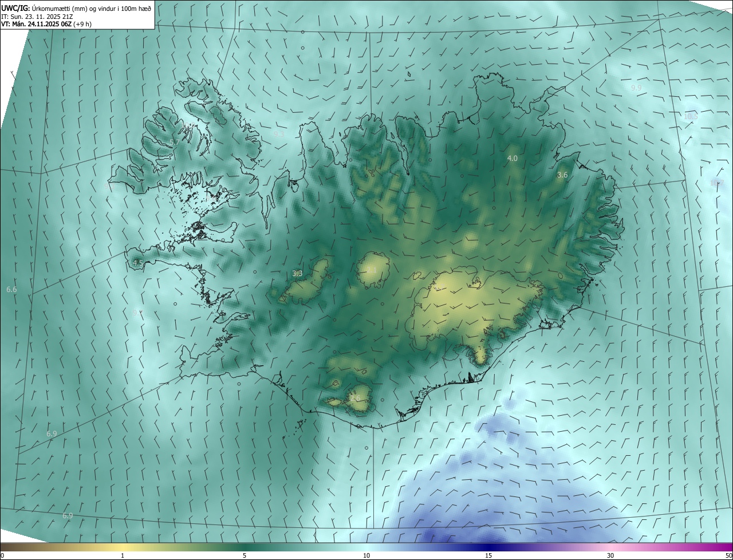Image resolution: width=733 pixels, height=560 pixels.
Task: Click the '10' tick label on the color scale
Action: (366, 555)
